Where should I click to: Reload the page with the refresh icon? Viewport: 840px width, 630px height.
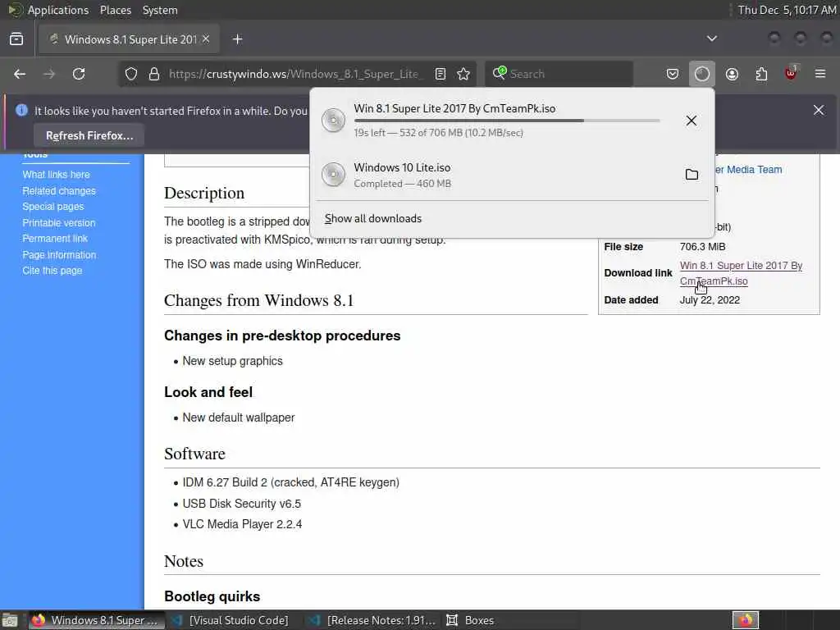click(79, 74)
